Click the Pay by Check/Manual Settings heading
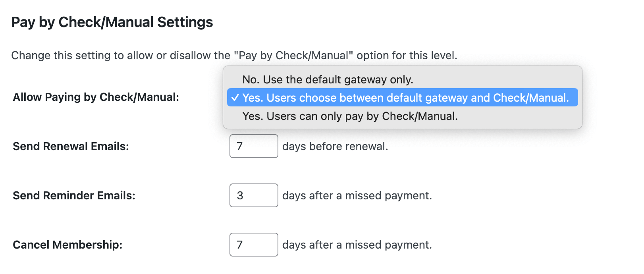The image size is (644, 274). 112,22
